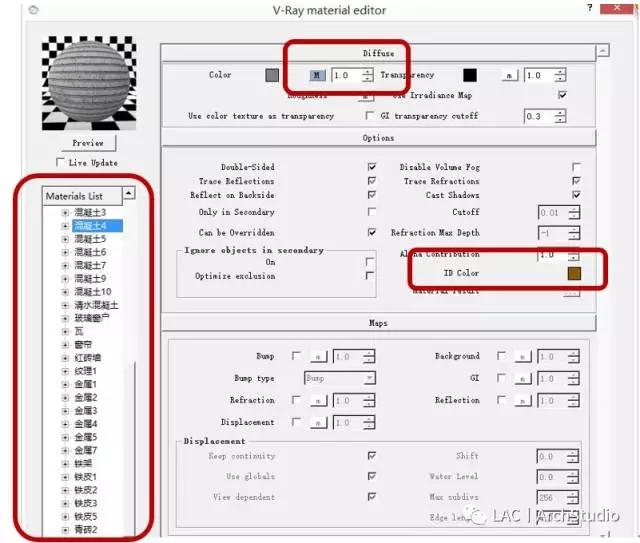Click the Transparency texture map m button

tap(509, 75)
